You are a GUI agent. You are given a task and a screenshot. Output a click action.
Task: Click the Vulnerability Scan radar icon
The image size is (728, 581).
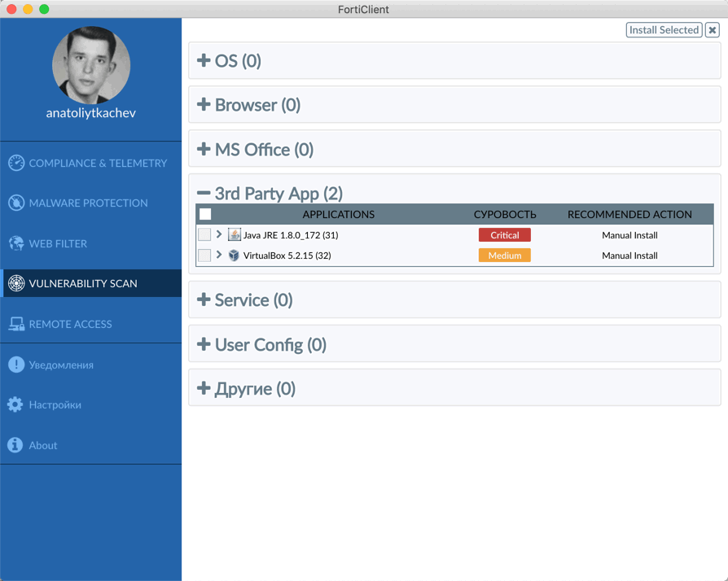16,283
